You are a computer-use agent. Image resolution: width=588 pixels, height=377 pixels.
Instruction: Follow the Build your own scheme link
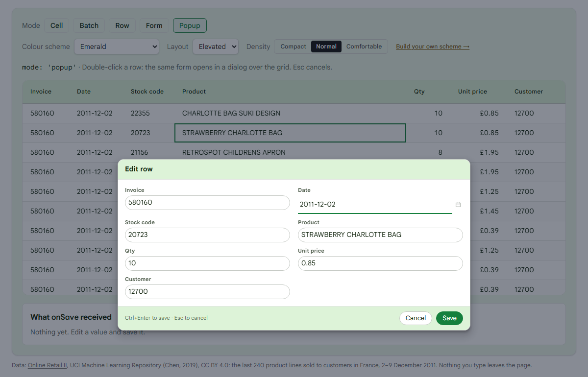coord(433,47)
